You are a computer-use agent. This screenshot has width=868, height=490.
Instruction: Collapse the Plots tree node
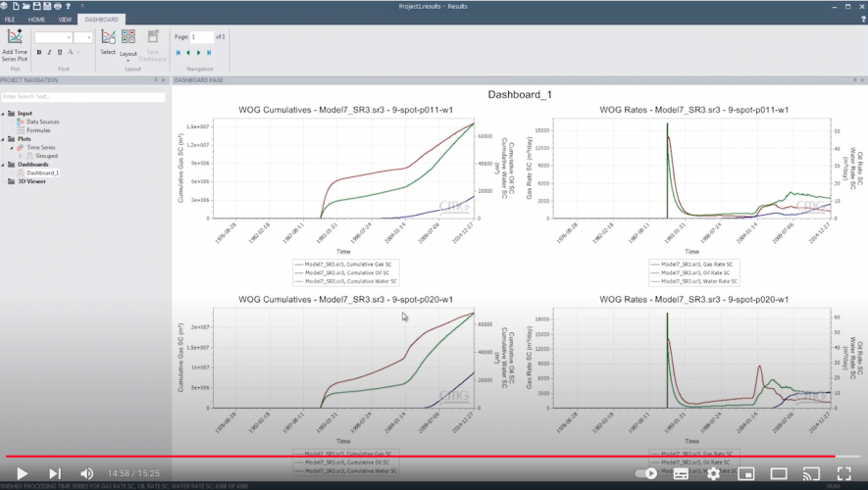(5, 139)
